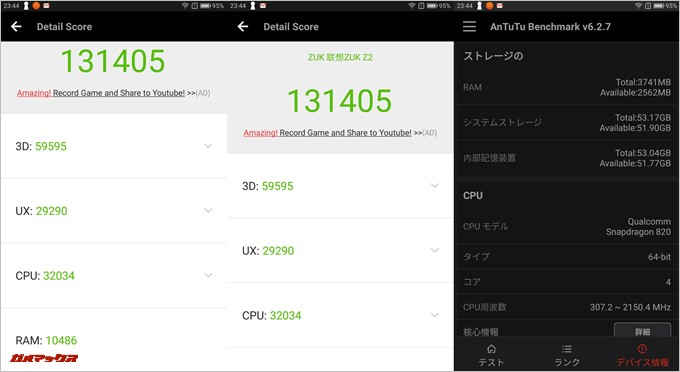The image size is (680, 372).
Task: Go back from left Detail Score screen
Action: point(16,26)
